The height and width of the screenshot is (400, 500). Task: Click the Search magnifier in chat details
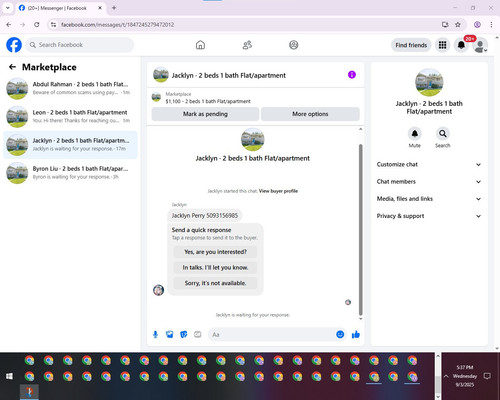tap(443, 134)
